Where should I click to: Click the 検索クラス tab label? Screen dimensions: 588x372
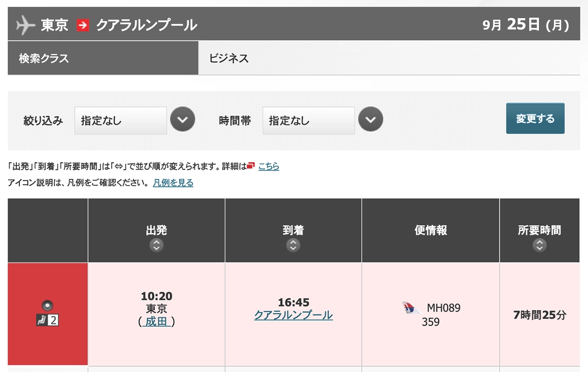coord(44,58)
